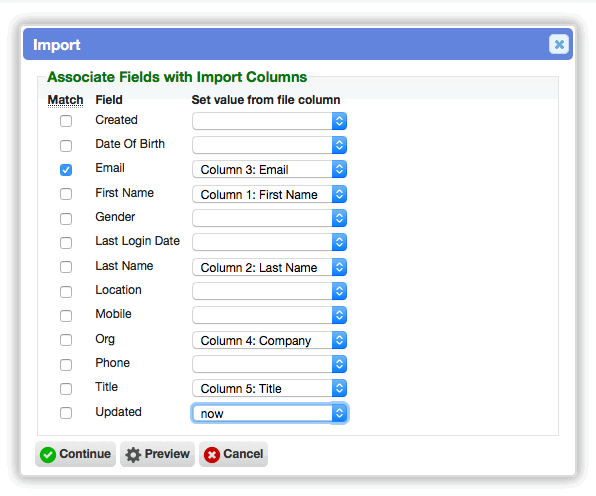Check the Updated match checkbox

point(66,413)
